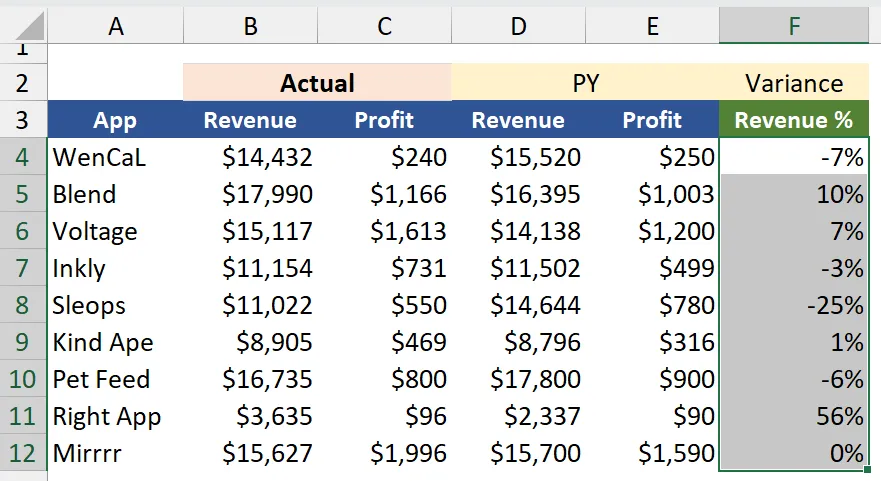Select row 7 header
Screen dimensions: 881x481
pos(22,268)
